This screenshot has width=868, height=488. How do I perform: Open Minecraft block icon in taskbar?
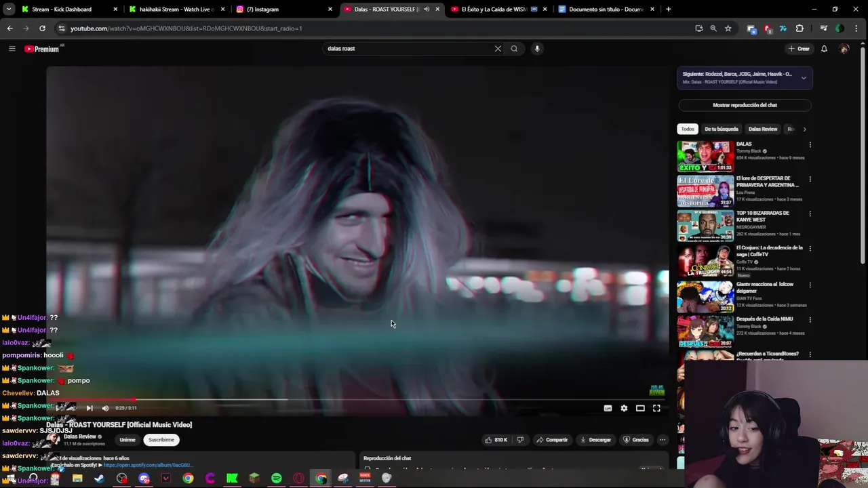point(254,479)
